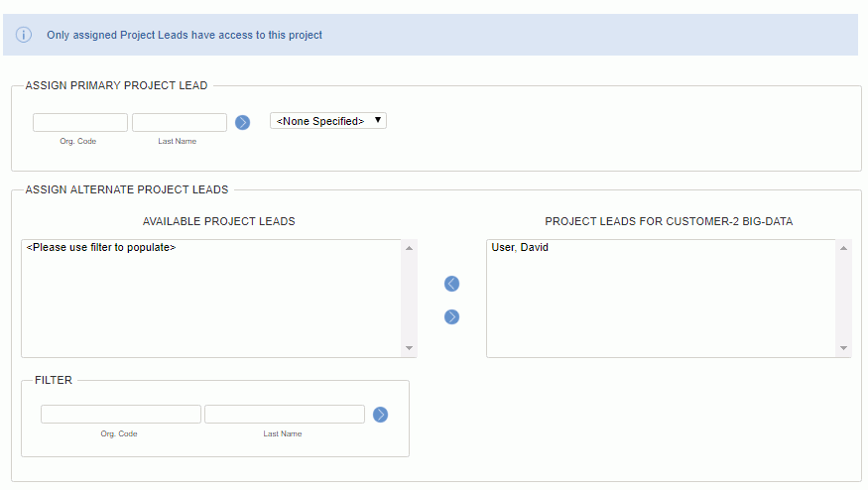Click the Project Leads for Customer-2 Big-Data heading
The height and width of the screenshot is (490, 868).
(x=669, y=221)
